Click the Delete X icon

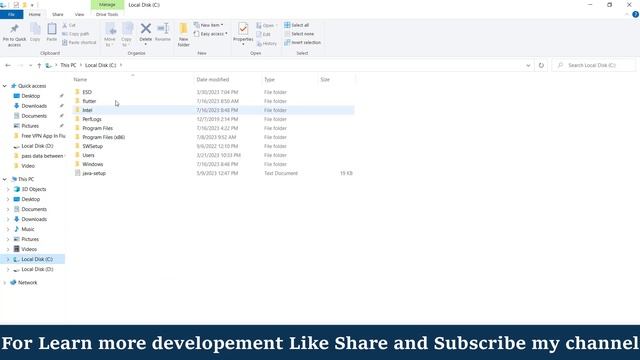pyautogui.click(x=146, y=29)
